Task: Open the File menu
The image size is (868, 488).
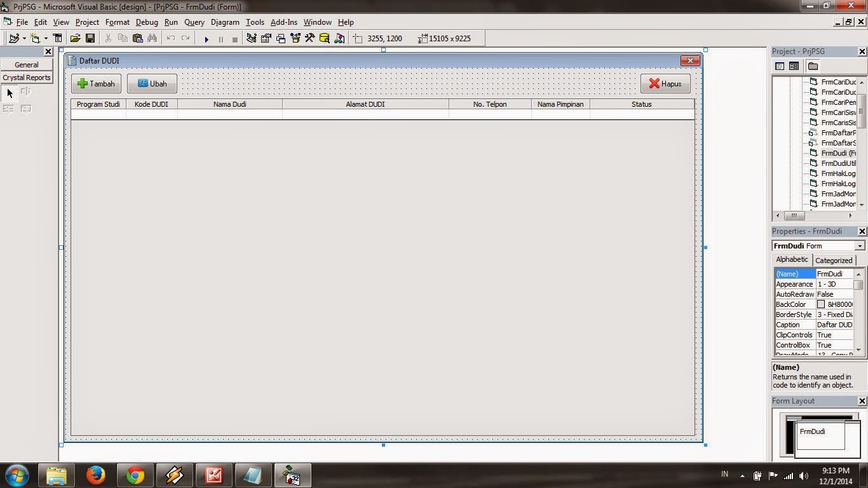Action: coord(22,22)
